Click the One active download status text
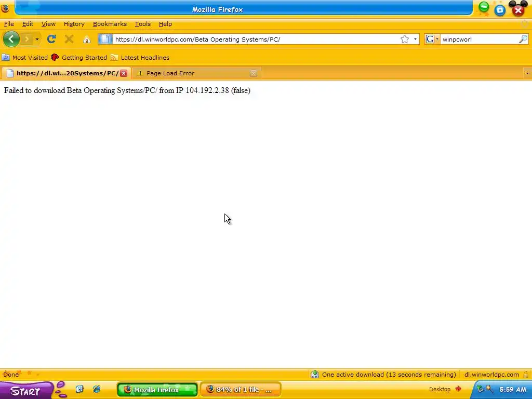This screenshot has width=532, height=399. 389,375
